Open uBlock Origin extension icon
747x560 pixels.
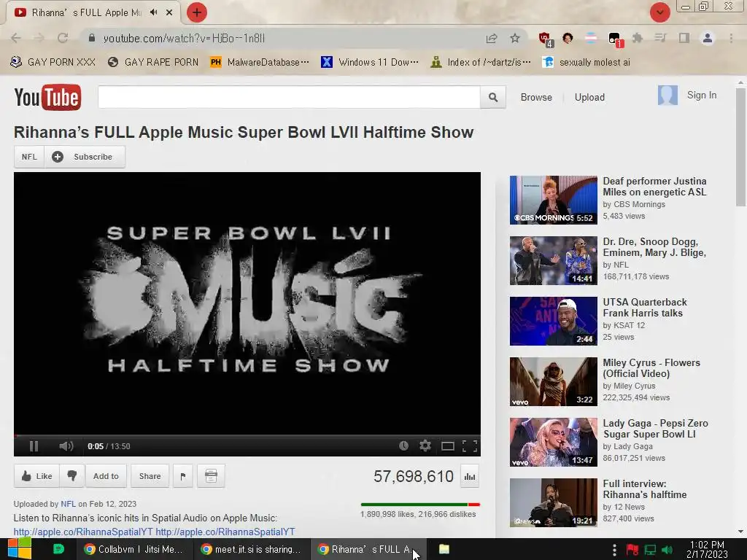[546, 39]
